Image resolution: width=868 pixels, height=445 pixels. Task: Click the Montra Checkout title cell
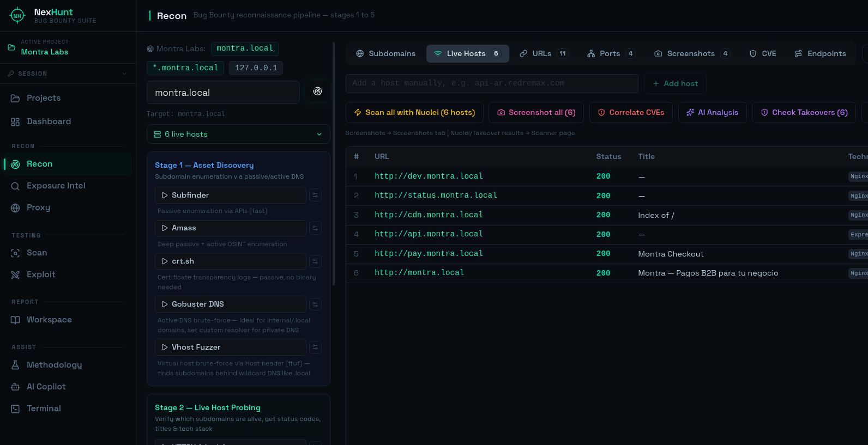pyautogui.click(x=671, y=254)
